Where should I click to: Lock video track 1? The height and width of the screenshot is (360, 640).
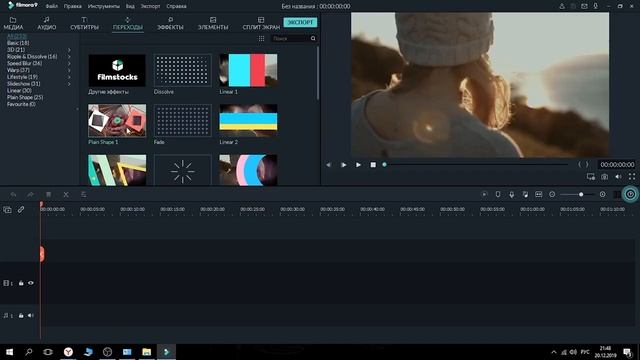(x=21, y=283)
